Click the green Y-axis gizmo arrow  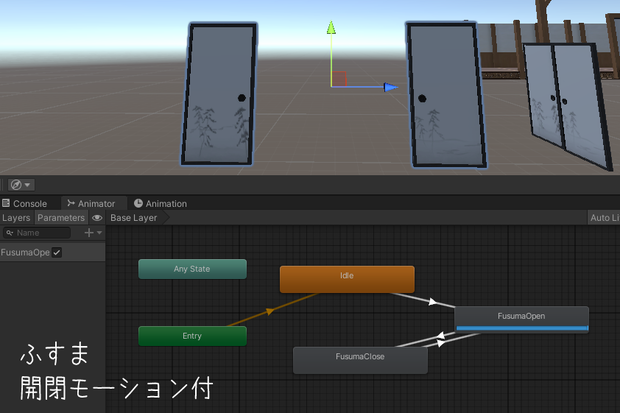point(331,28)
